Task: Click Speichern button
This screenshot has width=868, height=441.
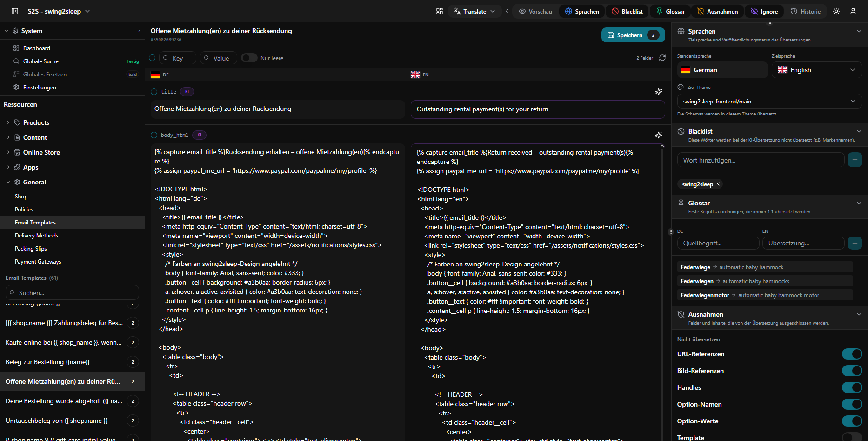Action: coord(633,35)
